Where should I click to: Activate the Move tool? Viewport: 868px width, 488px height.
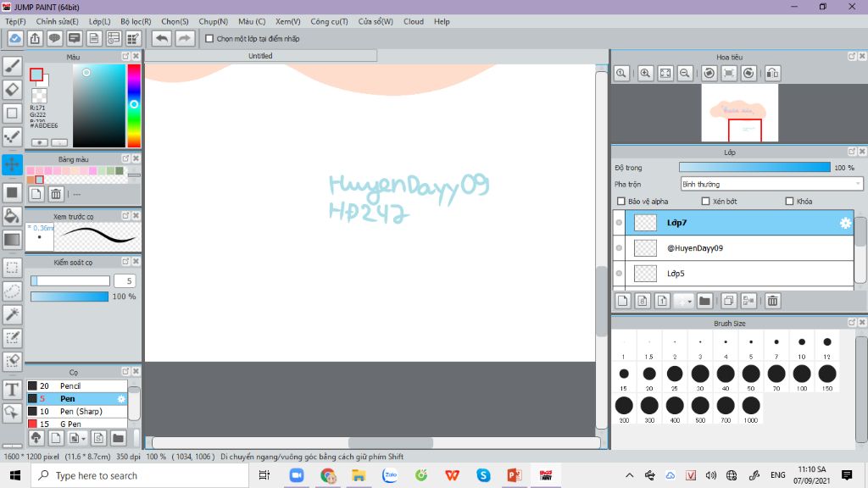coord(12,164)
